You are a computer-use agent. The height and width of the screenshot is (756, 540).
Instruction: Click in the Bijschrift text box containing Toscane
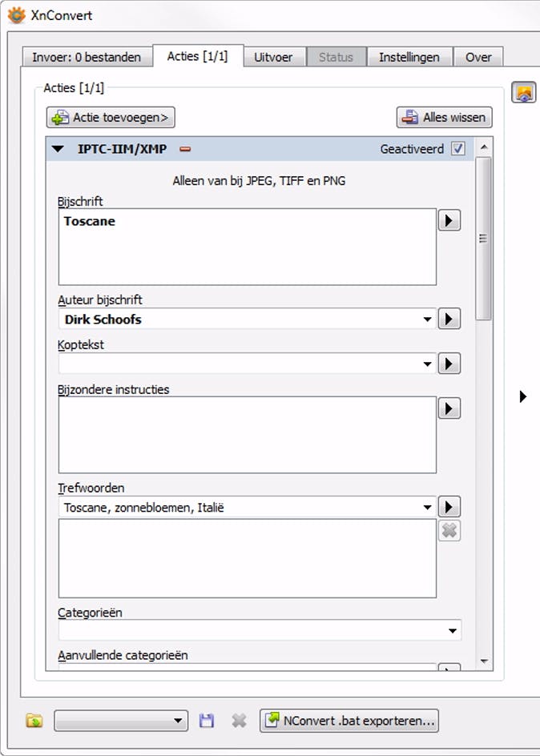pyautogui.click(x=248, y=247)
